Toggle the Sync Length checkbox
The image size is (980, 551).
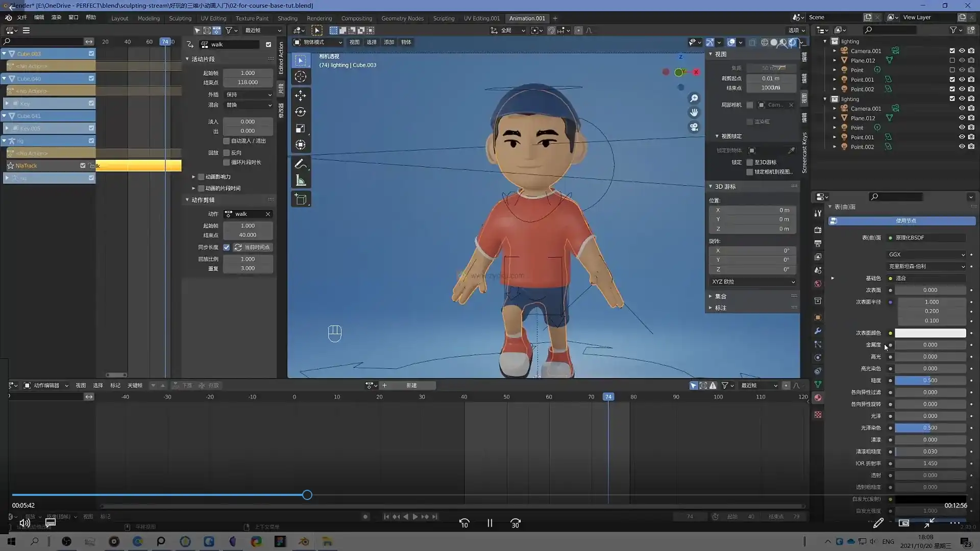[227, 247]
